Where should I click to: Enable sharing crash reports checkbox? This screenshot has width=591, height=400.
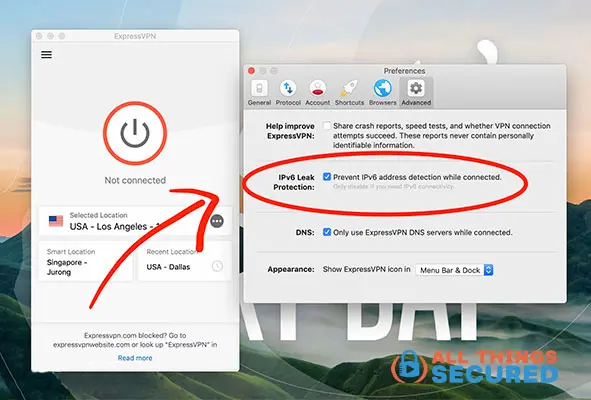pyautogui.click(x=327, y=126)
